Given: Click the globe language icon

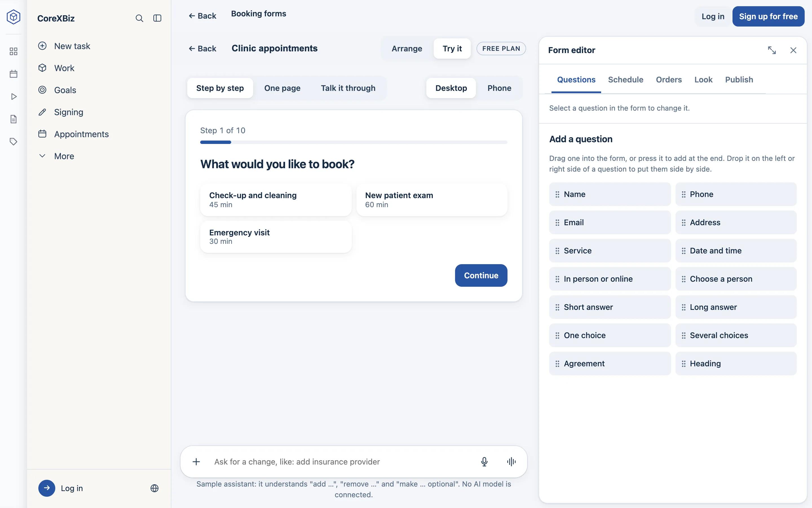Looking at the screenshot, I should [x=154, y=488].
